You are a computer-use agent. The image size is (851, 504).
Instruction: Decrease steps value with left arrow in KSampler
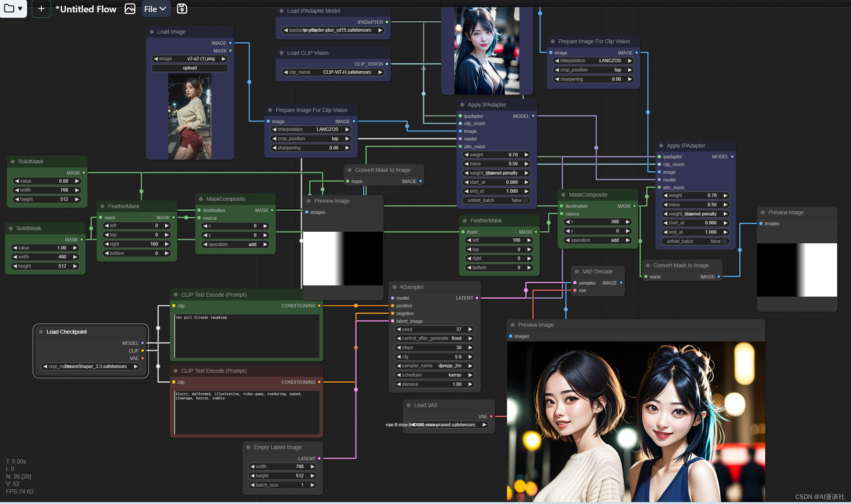click(398, 348)
